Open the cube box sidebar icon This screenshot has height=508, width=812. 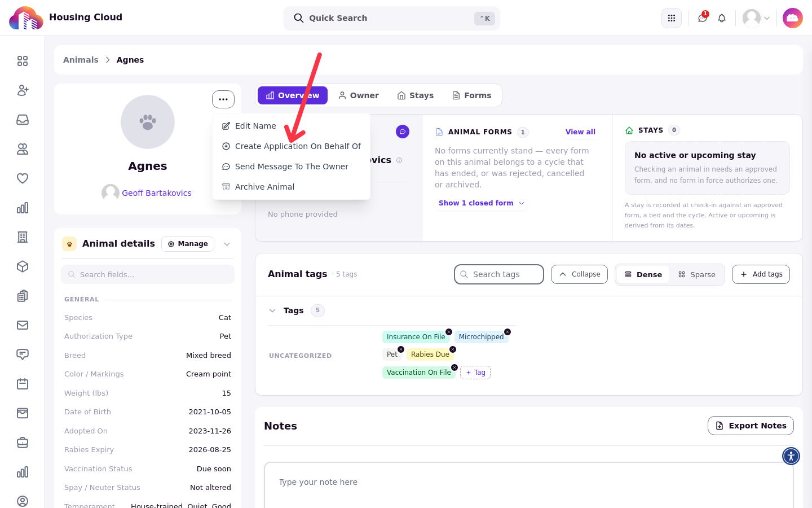click(23, 266)
